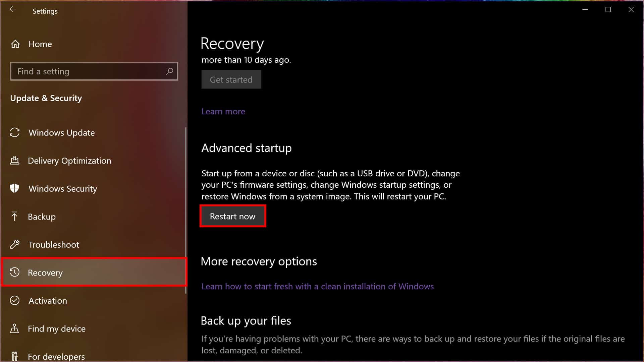This screenshot has height=362, width=644.
Task: Click the Find my device icon
Action: [x=14, y=328]
